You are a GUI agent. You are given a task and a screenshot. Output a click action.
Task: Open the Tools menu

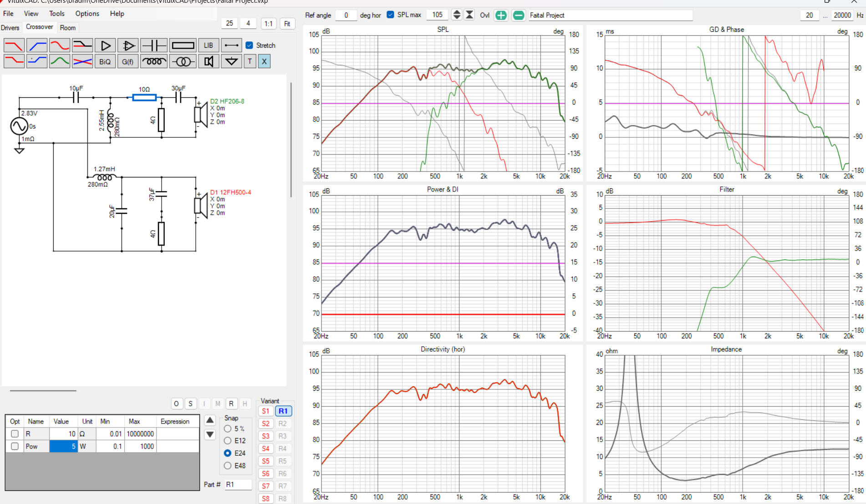[57, 13]
